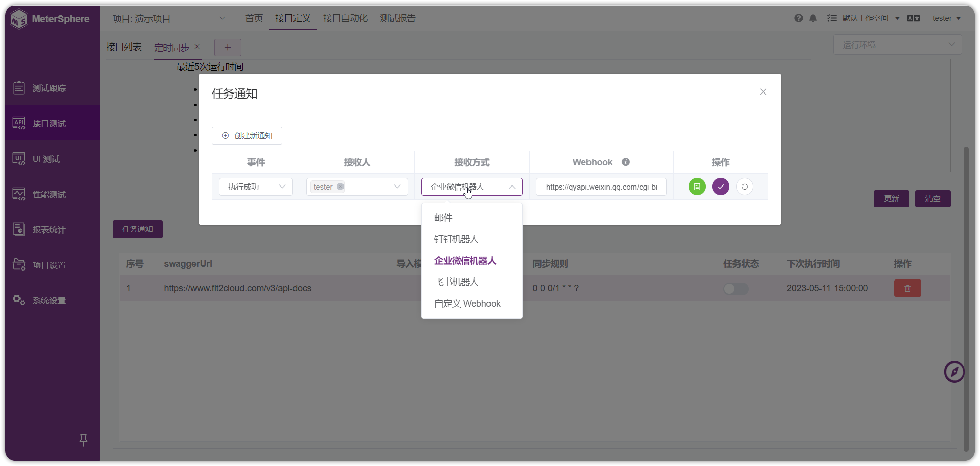
Task: Click the Webhook info icon
Action: 626,162
